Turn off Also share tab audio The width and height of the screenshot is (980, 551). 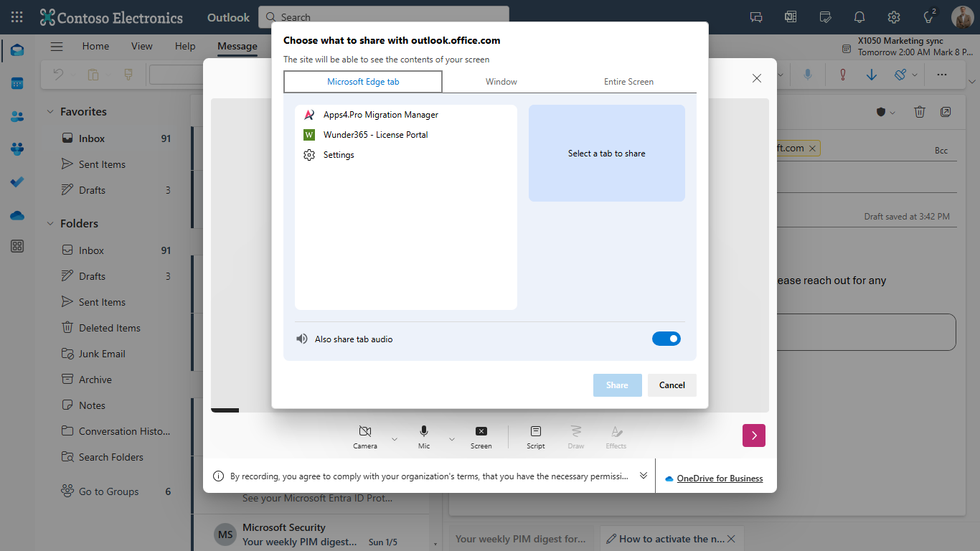[666, 339]
